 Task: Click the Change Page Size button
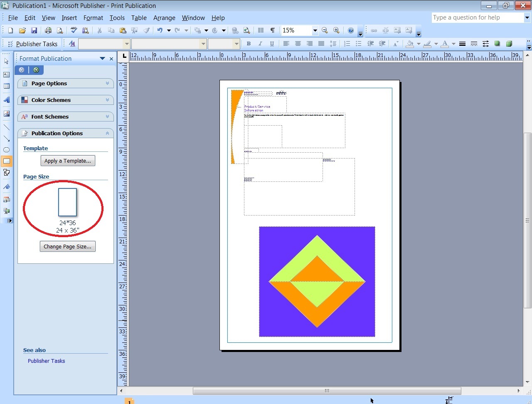click(67, 246)
